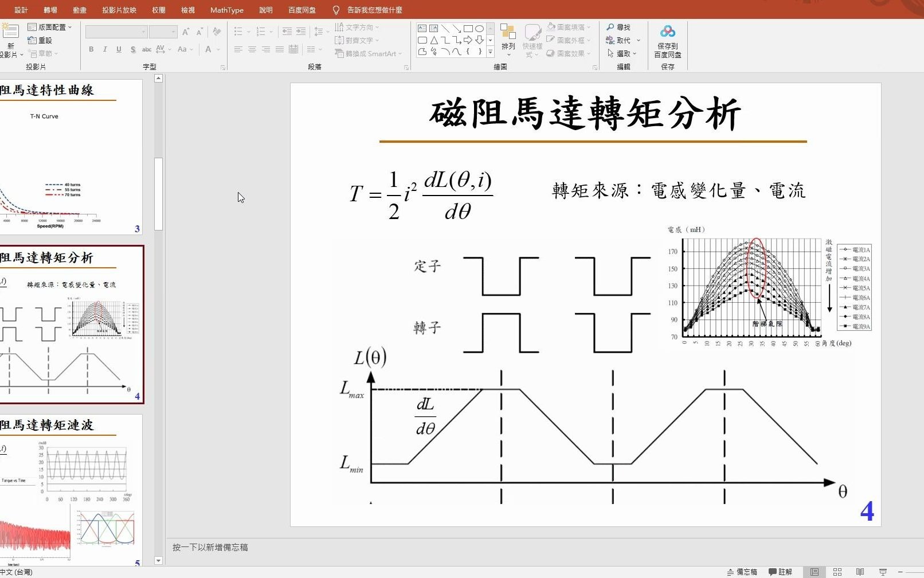The image size is (924, 578).
Task: Open the font name combo box
Action: tap(116, 32)
